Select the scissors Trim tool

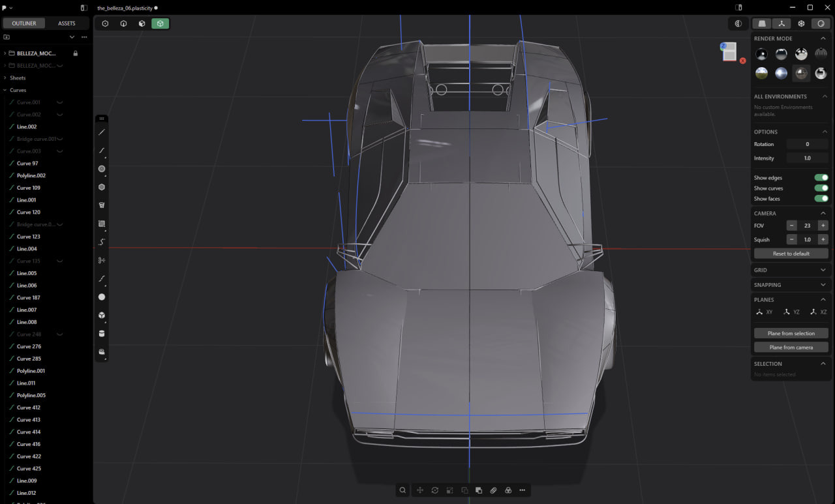(102, 260)
